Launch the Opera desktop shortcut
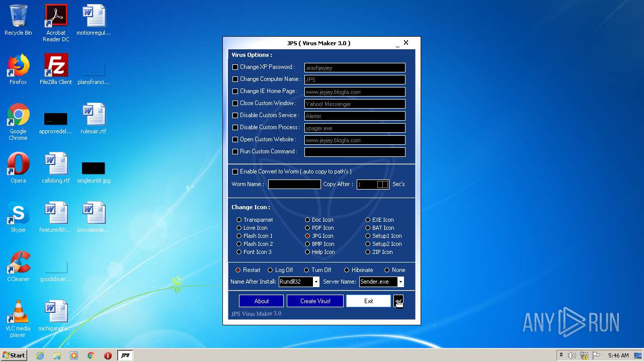The width and height of the screenshot is (644, 362). pos(18,168)
